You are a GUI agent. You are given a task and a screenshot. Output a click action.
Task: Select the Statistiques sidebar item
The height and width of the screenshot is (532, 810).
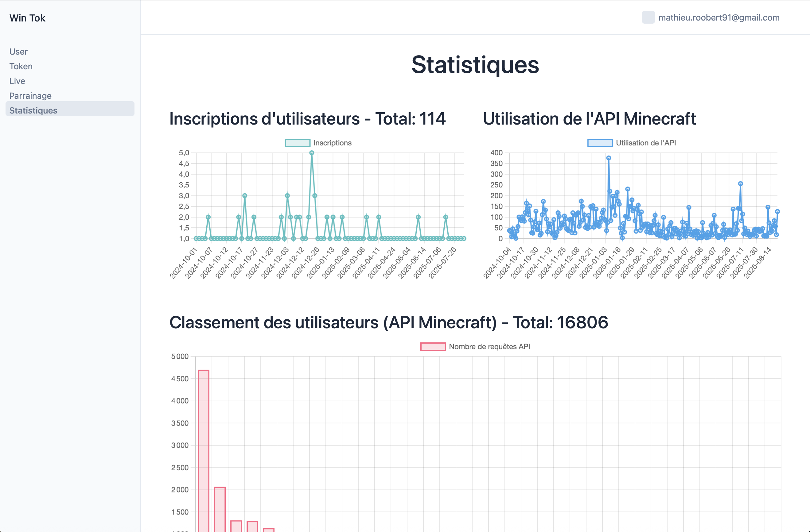[33, 110]
